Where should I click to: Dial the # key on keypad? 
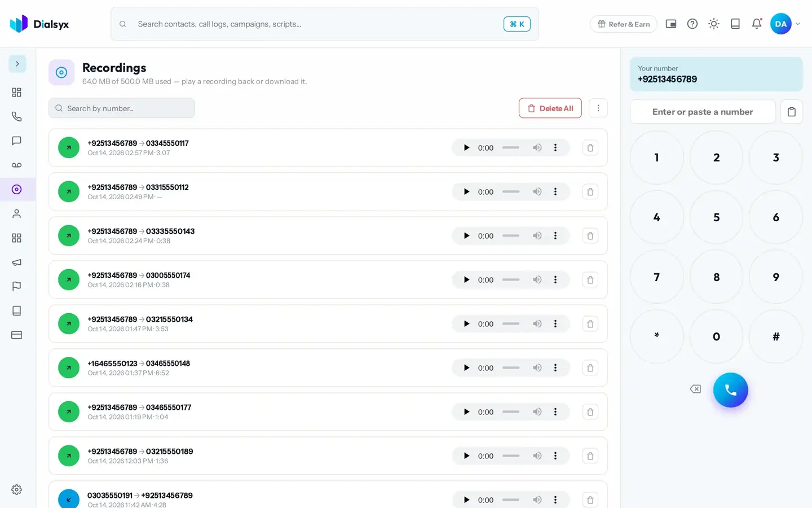point(776,336)
